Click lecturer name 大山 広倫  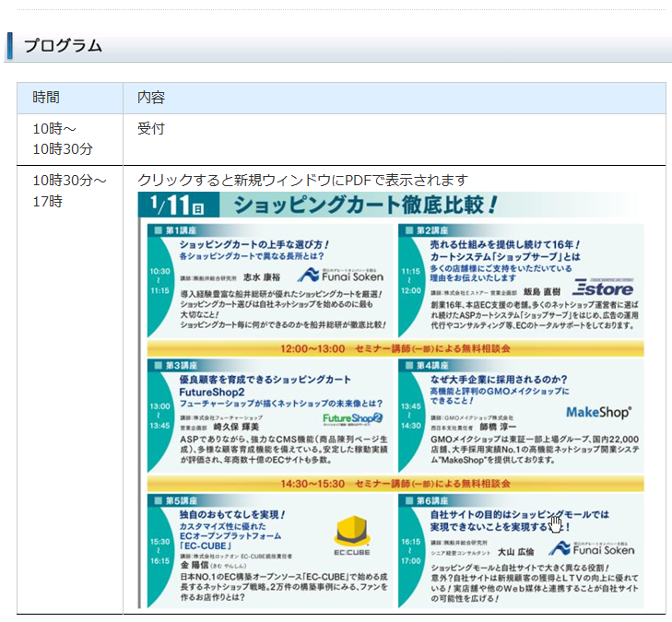coord(515,552)
